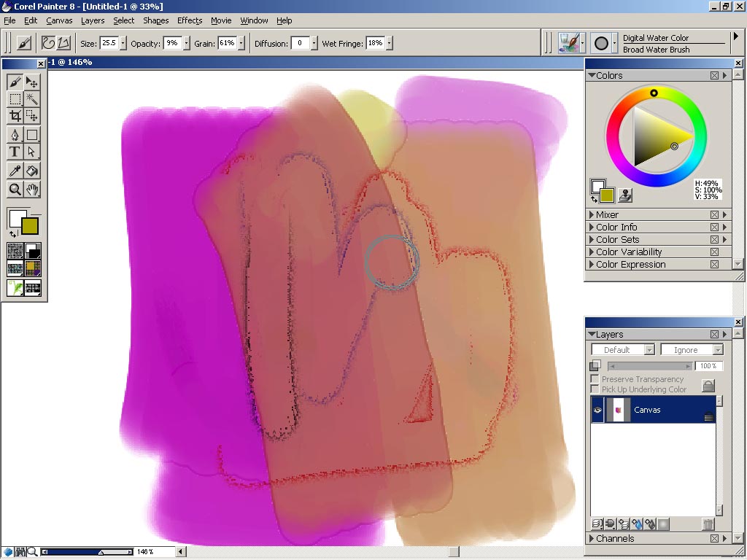Open the Effects menu
This screenshot has height=560, width=747.
(189, 20)
